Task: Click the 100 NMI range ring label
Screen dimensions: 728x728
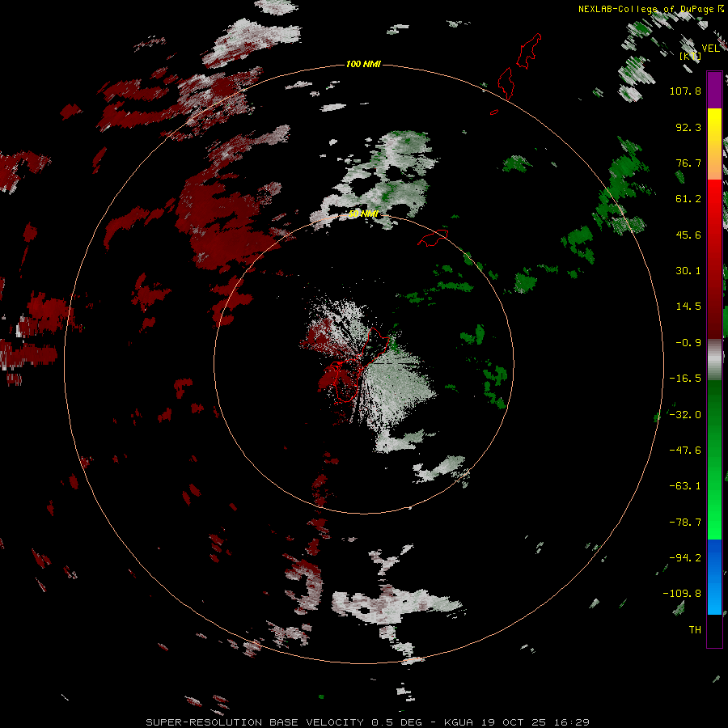Action: (363, 64)
